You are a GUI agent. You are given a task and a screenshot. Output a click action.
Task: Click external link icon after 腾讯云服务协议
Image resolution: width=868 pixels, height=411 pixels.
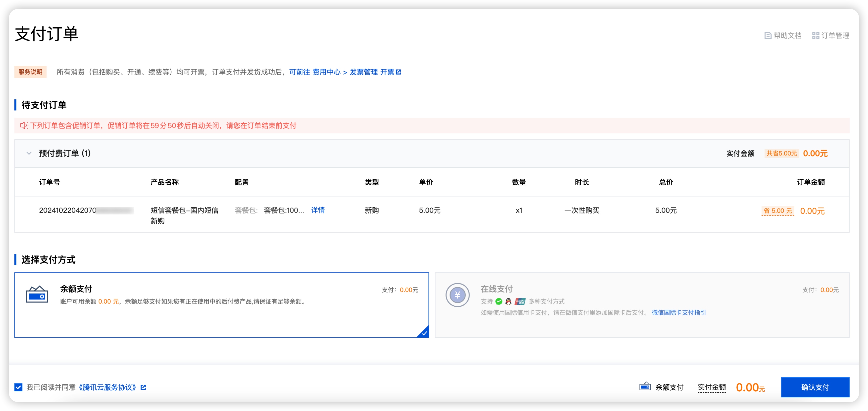tap(143, 387)
